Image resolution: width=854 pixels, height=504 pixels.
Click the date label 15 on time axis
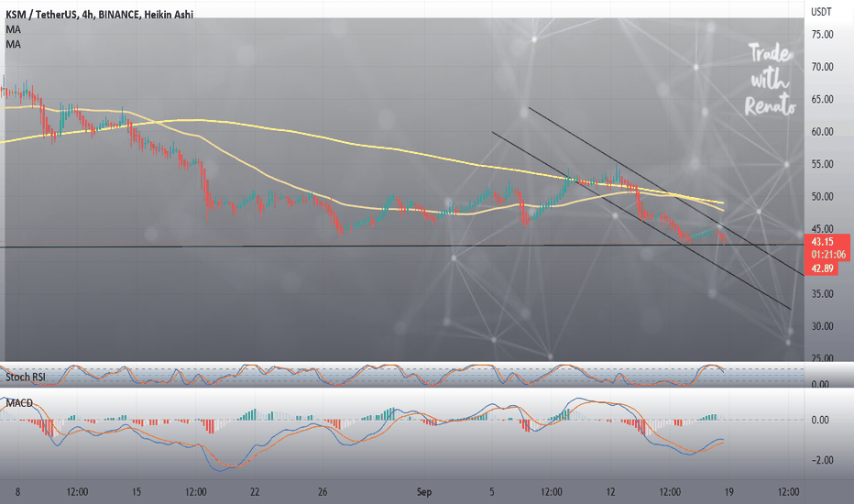(137, 492)
